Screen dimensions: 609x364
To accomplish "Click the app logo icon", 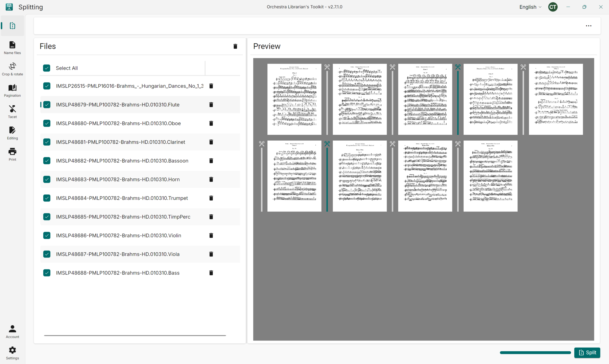I will point(9,7).
